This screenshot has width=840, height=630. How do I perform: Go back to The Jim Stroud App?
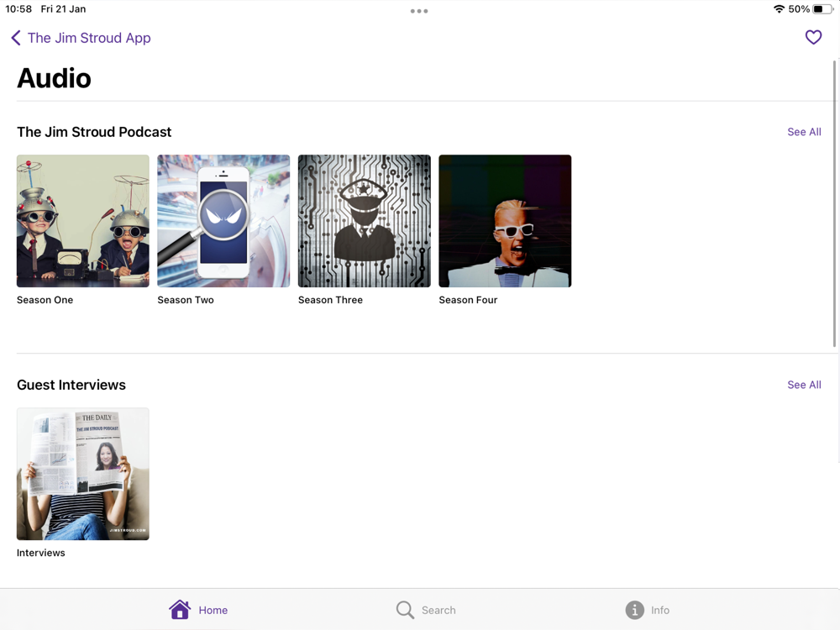[x=89, y=38]
